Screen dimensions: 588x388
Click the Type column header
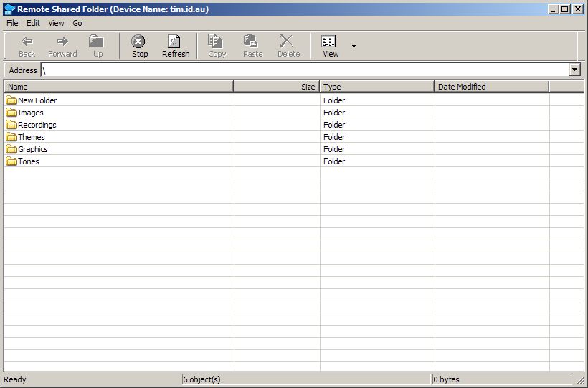tap(376, 87)
